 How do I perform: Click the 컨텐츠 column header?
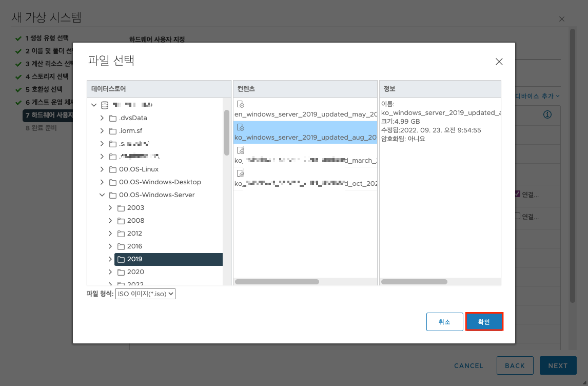[305, 89]
